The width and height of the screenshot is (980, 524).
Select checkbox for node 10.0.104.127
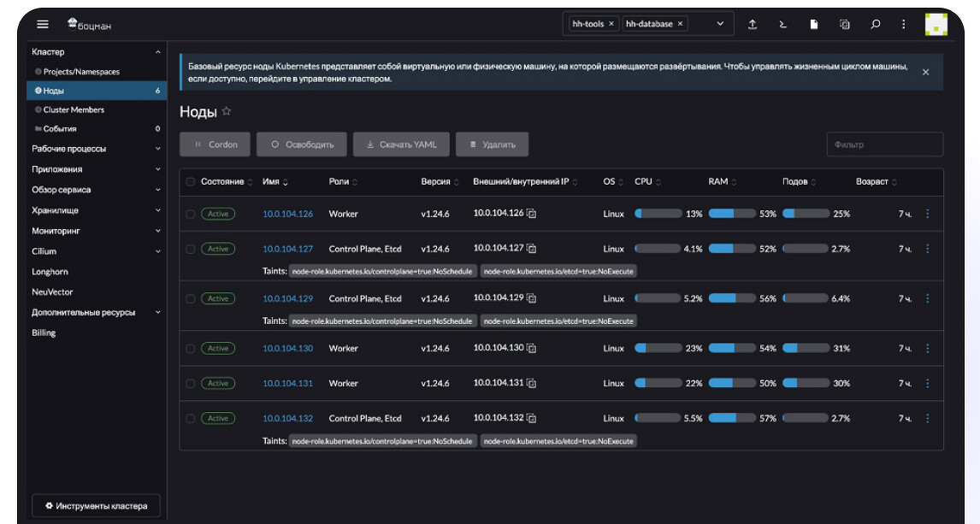[x=191, y=249]
